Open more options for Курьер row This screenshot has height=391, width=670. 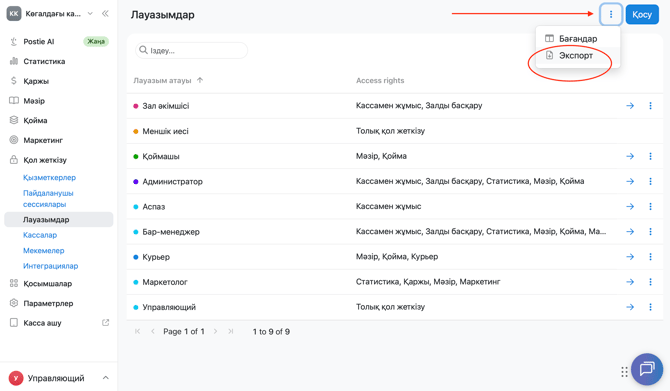[x=650, y=257]
